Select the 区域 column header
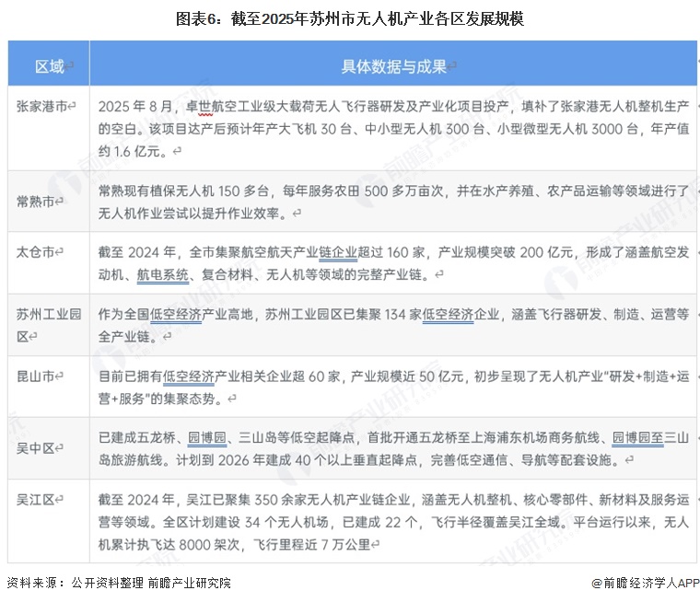This screenshot has width=700, height=602. coord(50,66)
